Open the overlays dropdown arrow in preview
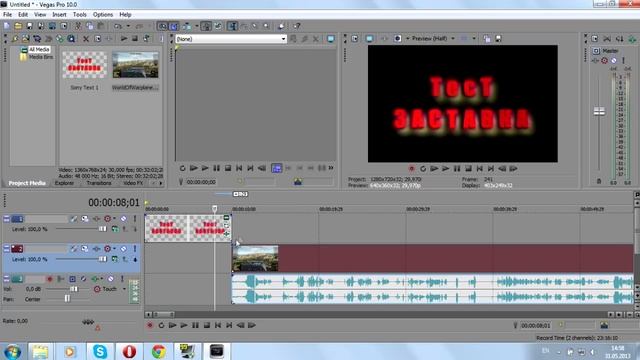640x360 pixels. [474, 39]
